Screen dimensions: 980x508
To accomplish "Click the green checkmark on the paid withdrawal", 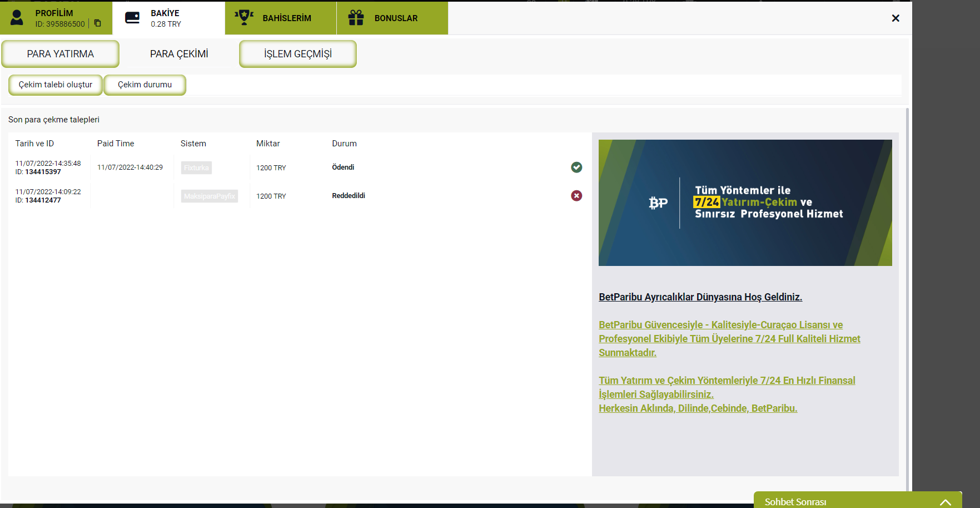I will 576,167.
